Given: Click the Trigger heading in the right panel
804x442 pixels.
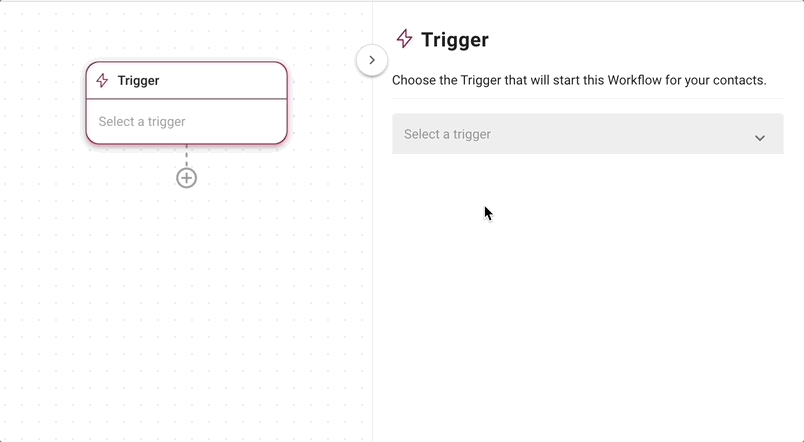Looking at the screenshot, I should 455,39.
